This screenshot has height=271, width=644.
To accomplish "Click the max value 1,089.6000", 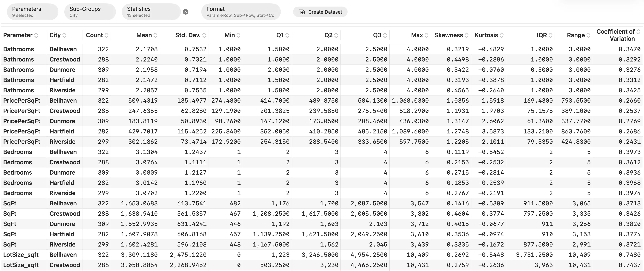I will pos(410,131).
